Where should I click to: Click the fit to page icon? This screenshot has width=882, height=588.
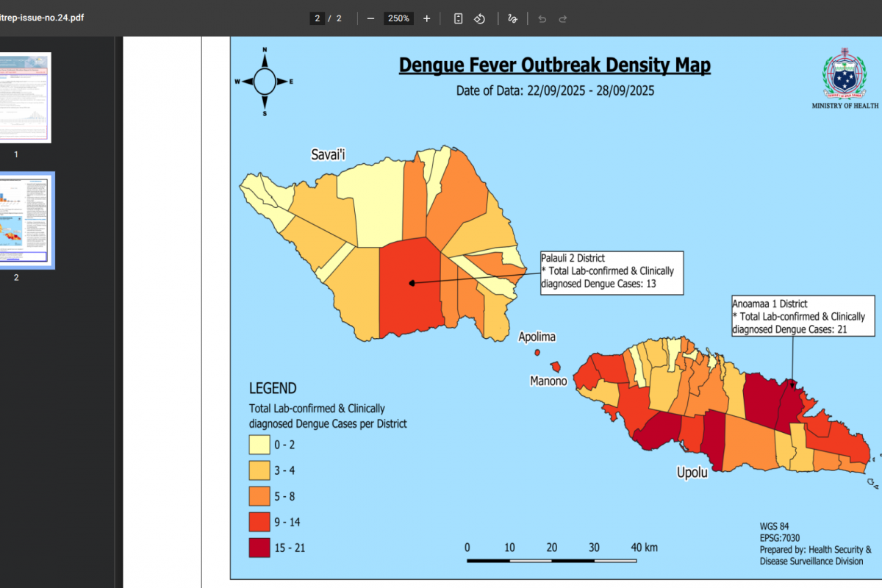458,18
